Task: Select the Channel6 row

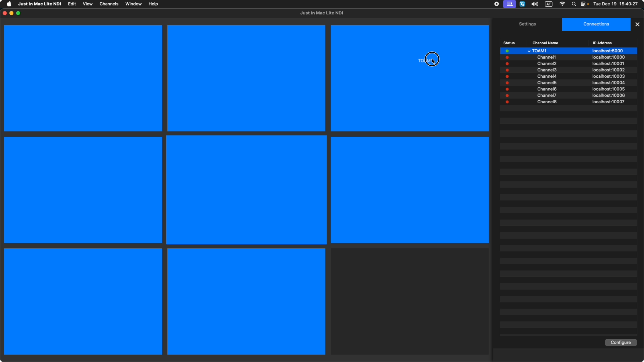Action: (x=568, y=89)
